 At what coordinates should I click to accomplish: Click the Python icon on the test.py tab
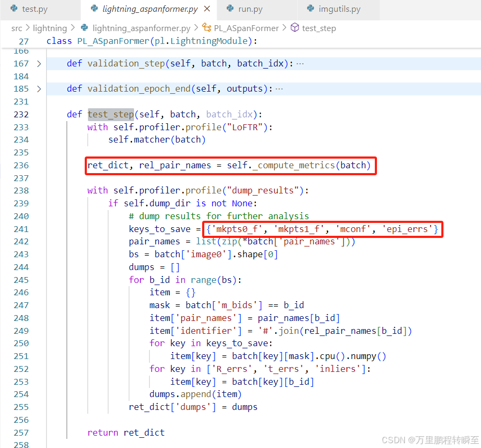point(13,9)
